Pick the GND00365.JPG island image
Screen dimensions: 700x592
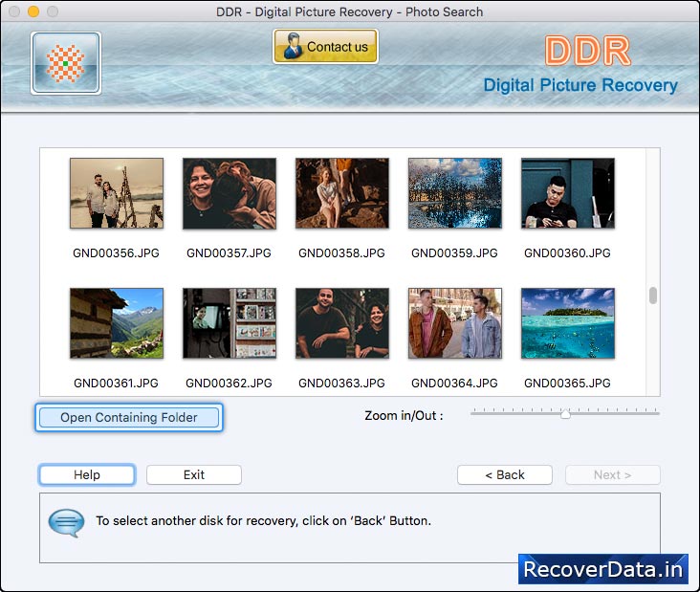point(568,323)
